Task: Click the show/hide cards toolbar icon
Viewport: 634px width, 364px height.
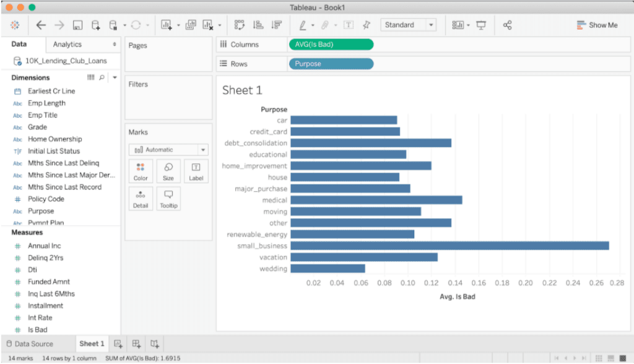Action: [458, 25]
